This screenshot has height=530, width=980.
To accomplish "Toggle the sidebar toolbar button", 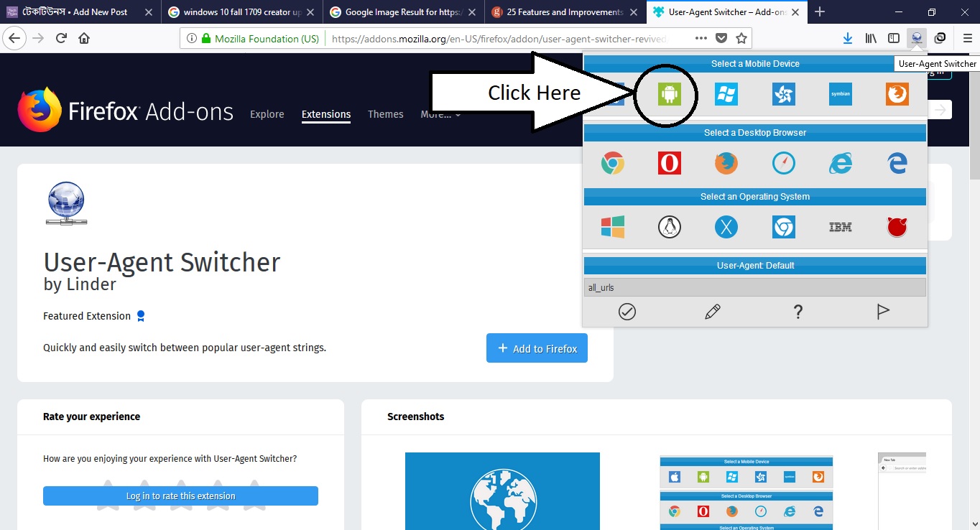I will coord(893,38).
